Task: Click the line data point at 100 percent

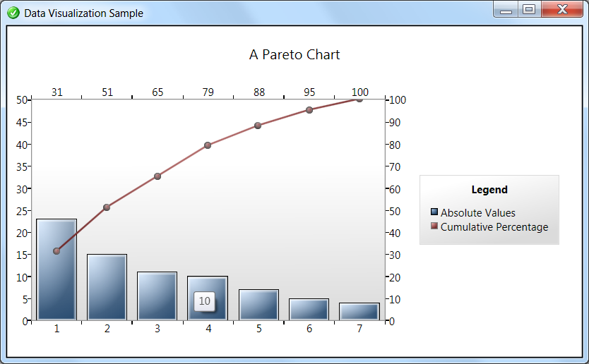Action: pos(359,99)
